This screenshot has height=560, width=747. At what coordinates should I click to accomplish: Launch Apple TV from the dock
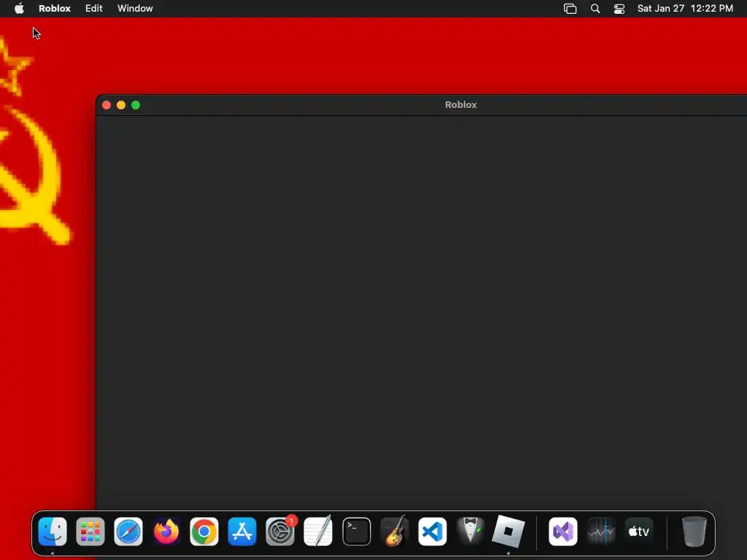[x=639, y=532]
